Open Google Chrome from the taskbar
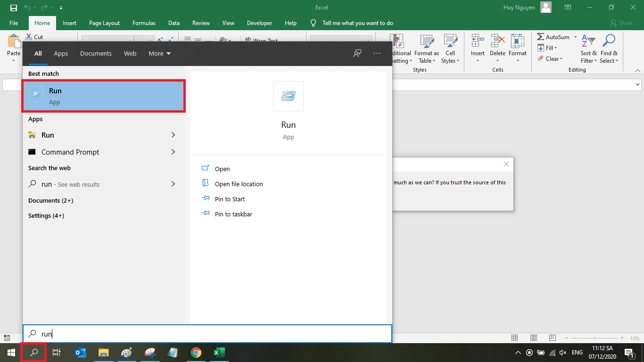This screenshot has width=644, height=362. click(196, 353)
